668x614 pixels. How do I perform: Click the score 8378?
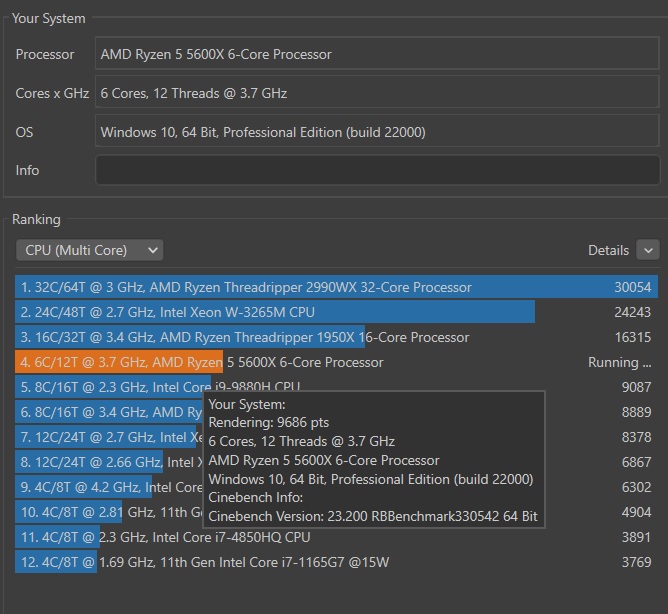point(636,437)
